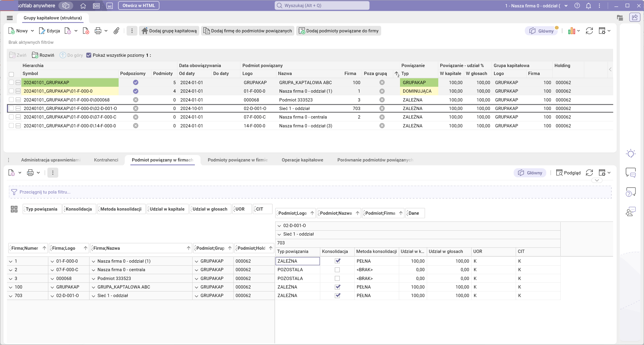Click the lightbulb icon in right sidebar
Image resolution: width=644 pixels, height=345 pixels.
[630, 154]
